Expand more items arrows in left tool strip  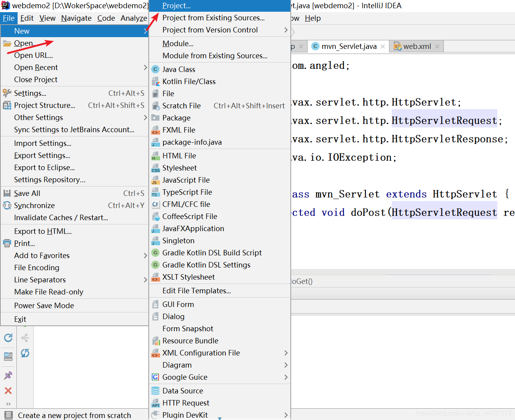8,404
